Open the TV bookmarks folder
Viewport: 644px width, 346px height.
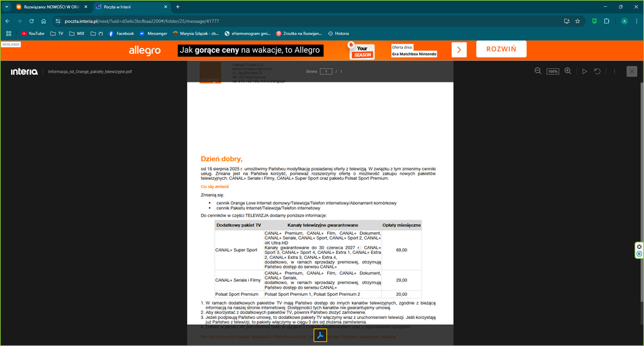click(57, 34)
